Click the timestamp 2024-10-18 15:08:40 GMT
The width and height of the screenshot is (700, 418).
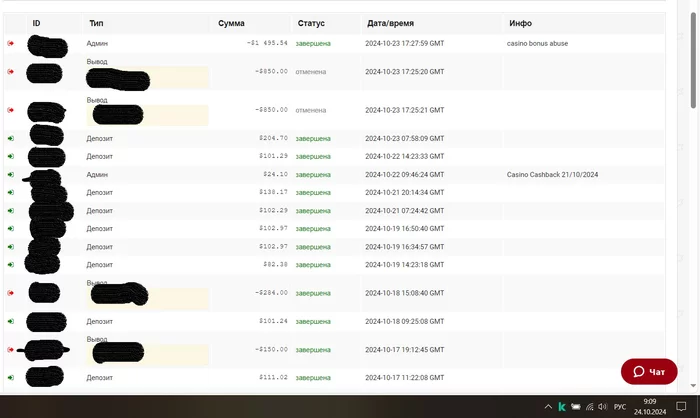404,293
